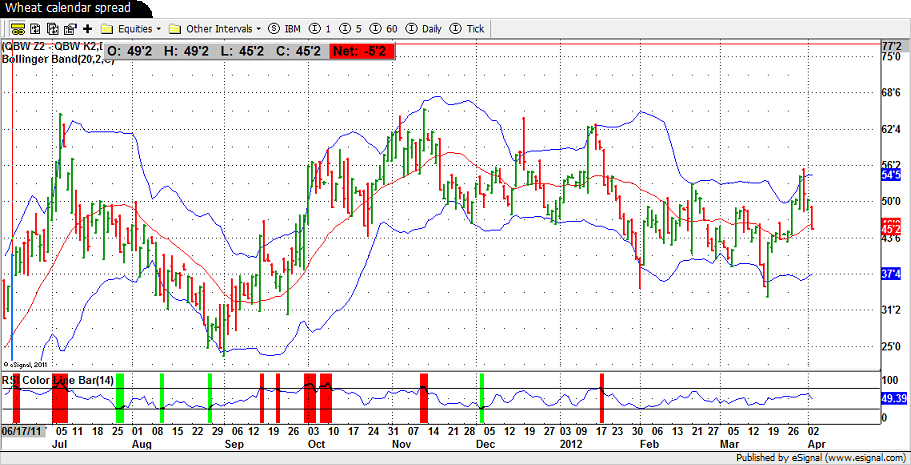Viewport: 911px width, 465px height.
Task: Click the RSI Color Line Bar(14) label
Action: [58, 380]
